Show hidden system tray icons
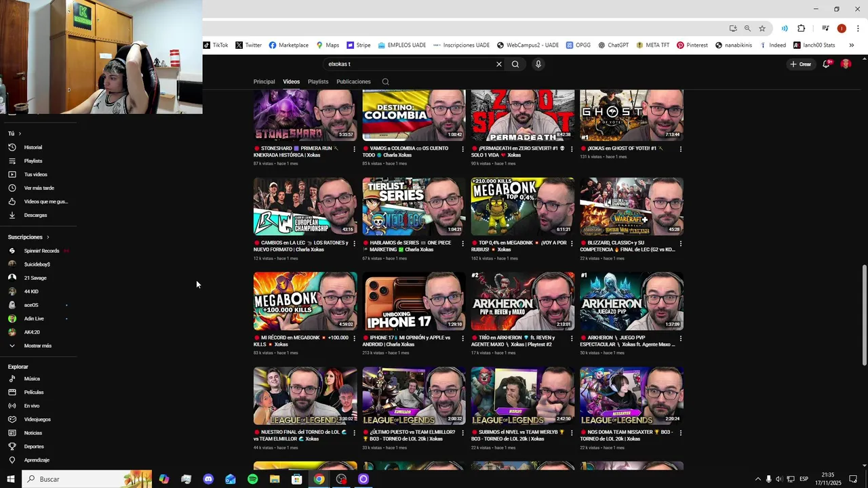Screen dimensions: 868x488 [x=758, y=479]
